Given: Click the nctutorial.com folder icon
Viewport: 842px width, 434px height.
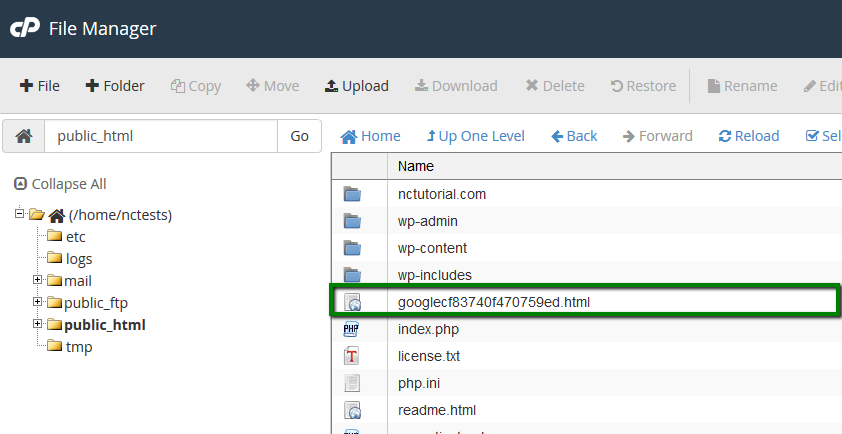Looking at the screenshot, I should pyautogui.click(x=352, y=194).
